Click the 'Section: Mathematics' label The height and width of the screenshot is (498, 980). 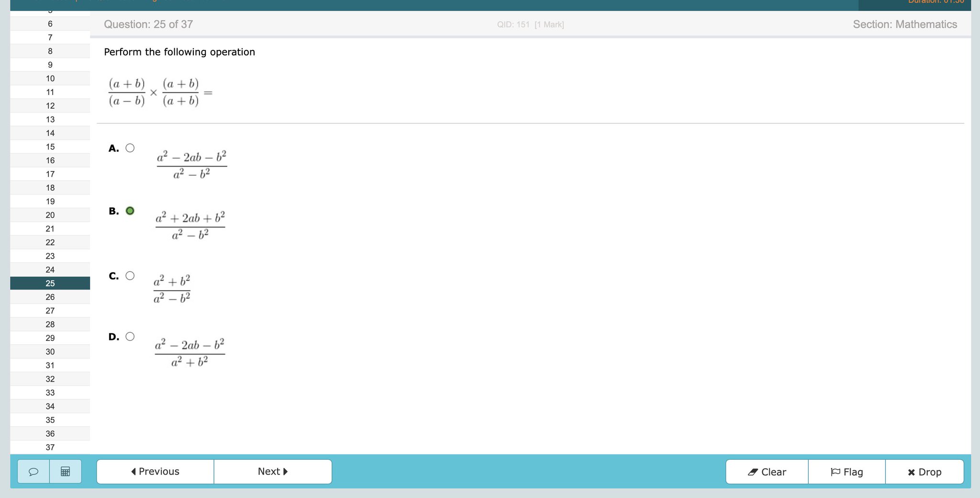905,24
